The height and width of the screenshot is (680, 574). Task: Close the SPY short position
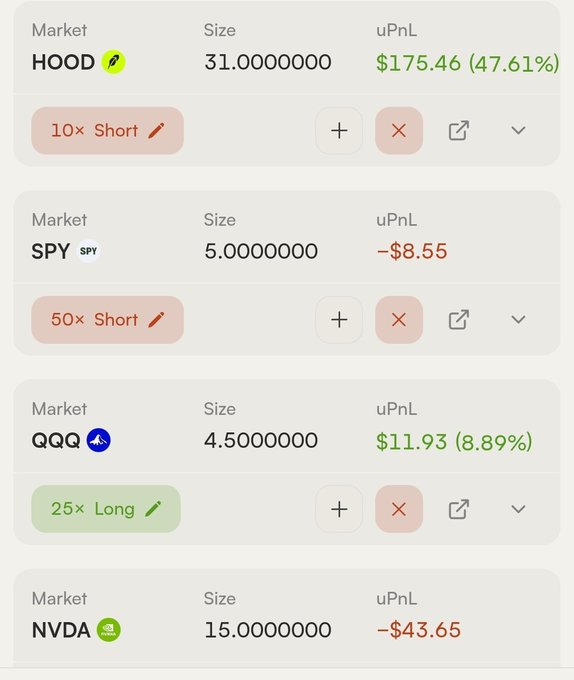(x=399, y=320)
